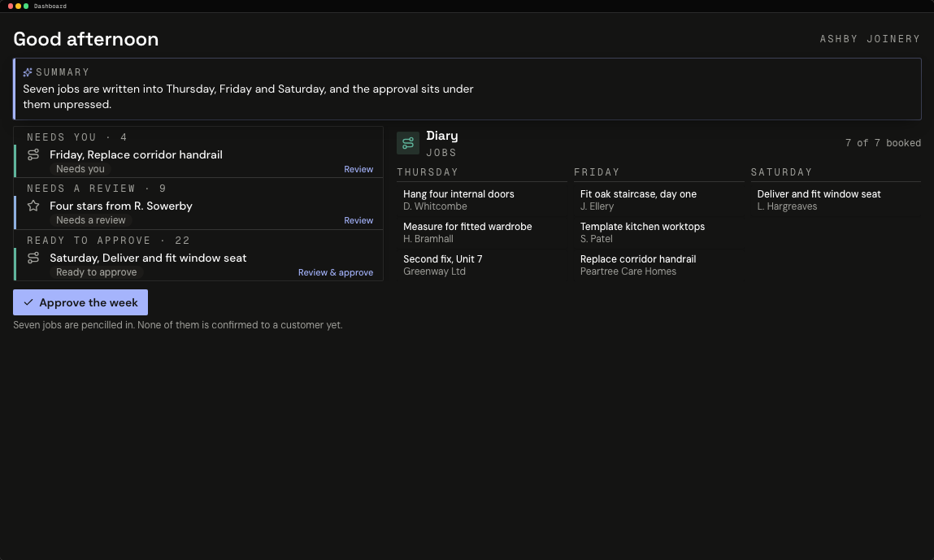Click the Needs you status pill

80,168
